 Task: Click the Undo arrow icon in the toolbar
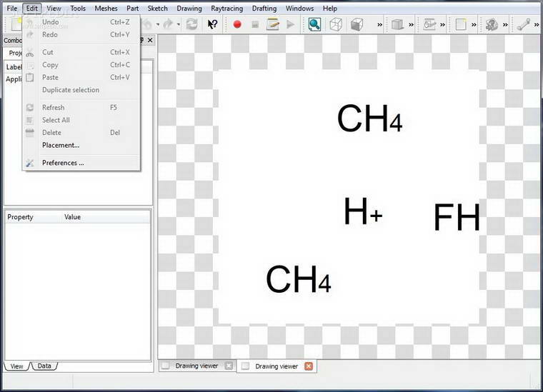tap(147, 24)
